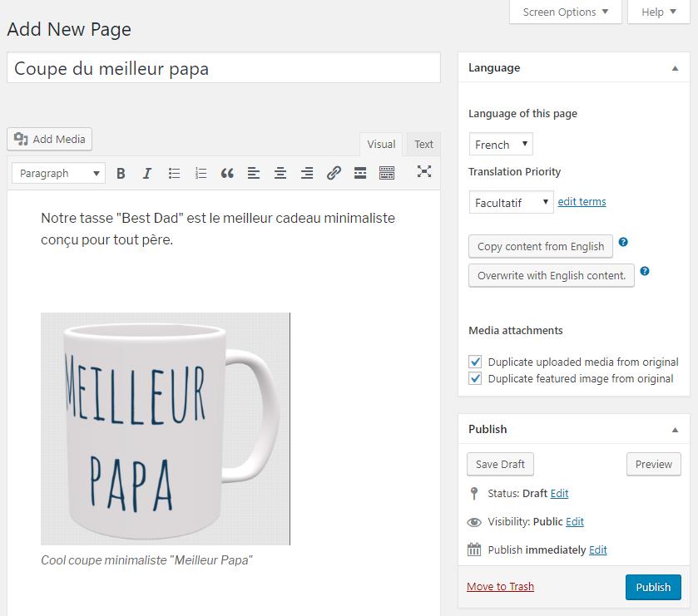Click the page title input field
This screenshot has height=616, width=698.
pos(223,68)
